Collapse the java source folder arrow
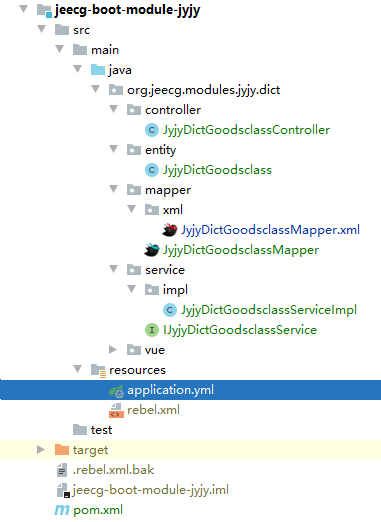The width and height of the screenshot is (381, 522). [78, 69]
